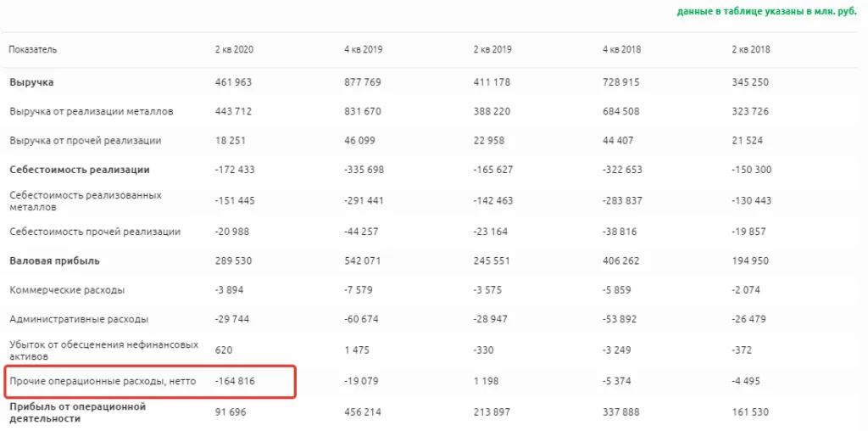Select the "Выручка от прочей реализации" label
868x431 pixels.
[x=85, y=140]
